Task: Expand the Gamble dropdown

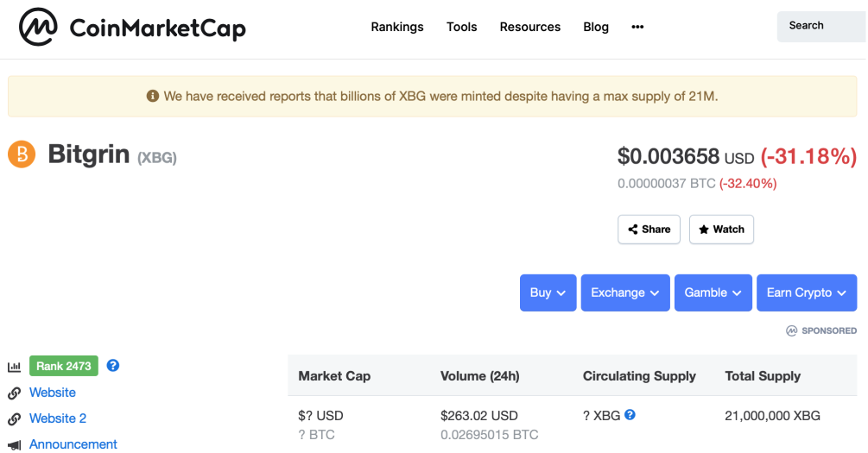Action: tap(713, 293)
